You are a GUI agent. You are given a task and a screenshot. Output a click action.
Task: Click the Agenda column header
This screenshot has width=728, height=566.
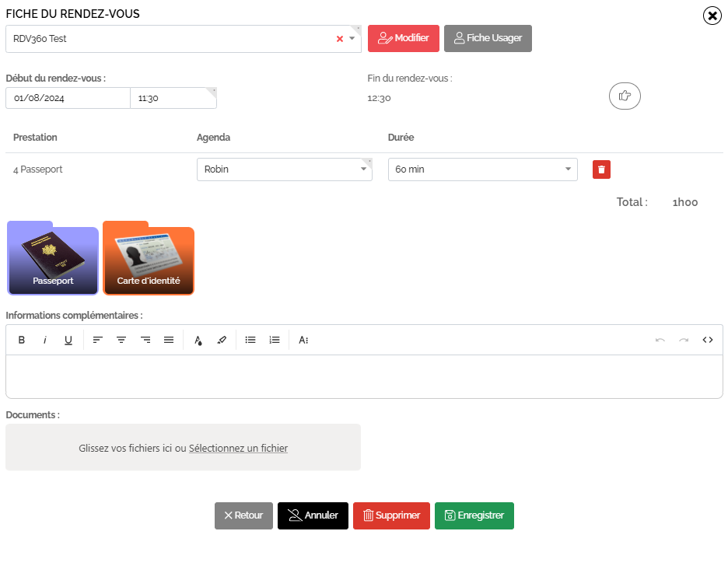(x=214, y=138)
